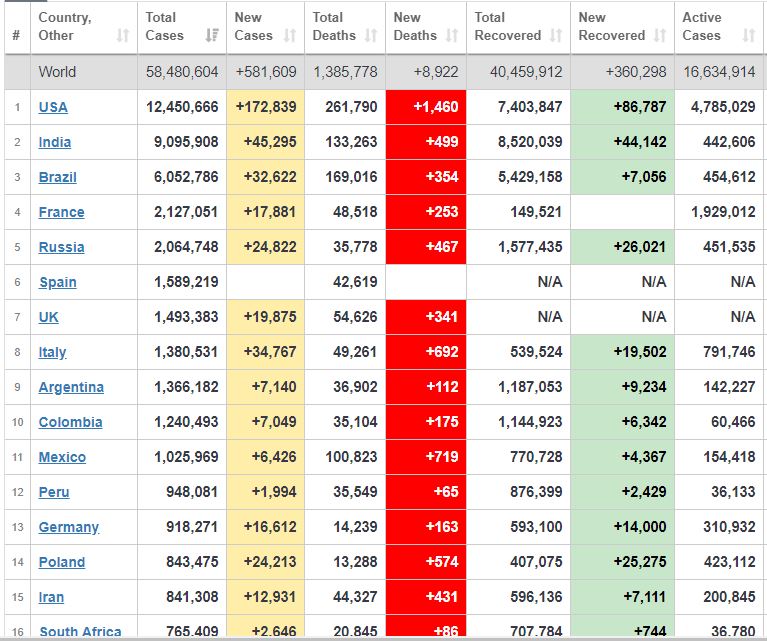Sort by New Cases using arrow icon
This screenshot has width=767, height=641.
290,36
